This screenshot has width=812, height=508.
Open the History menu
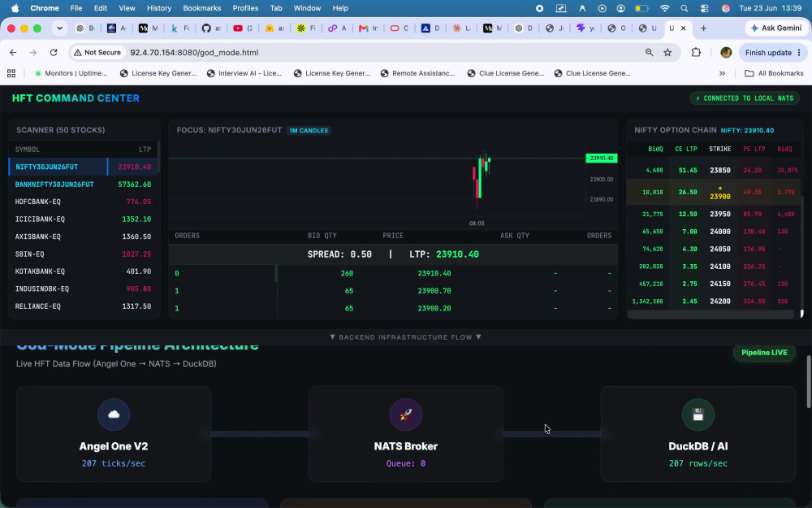(159, 8)
